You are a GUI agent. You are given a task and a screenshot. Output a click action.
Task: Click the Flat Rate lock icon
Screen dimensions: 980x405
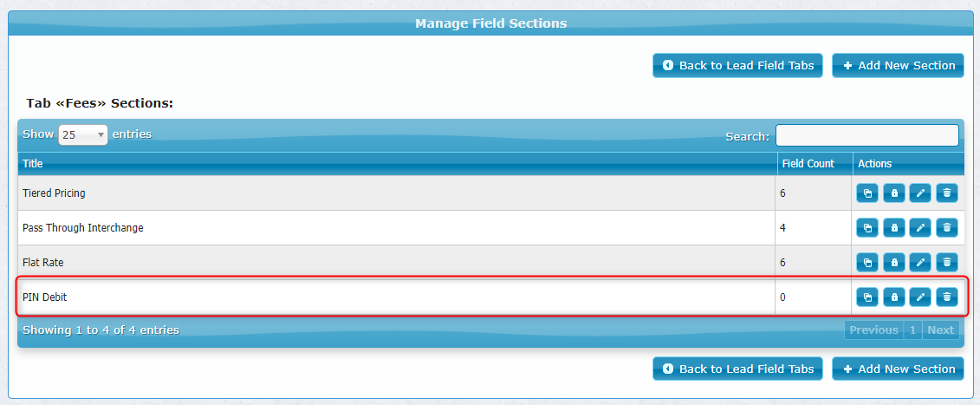[x=894, y=263]
